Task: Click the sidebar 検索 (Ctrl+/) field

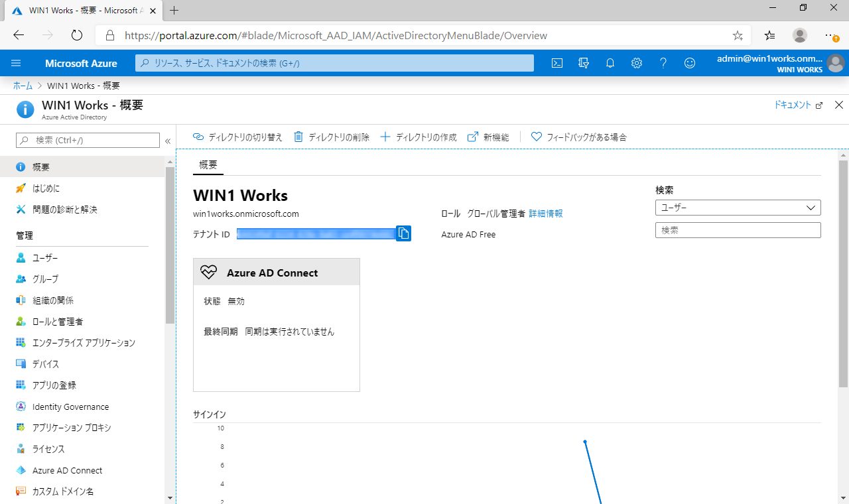Action: [x=88, y=141]
